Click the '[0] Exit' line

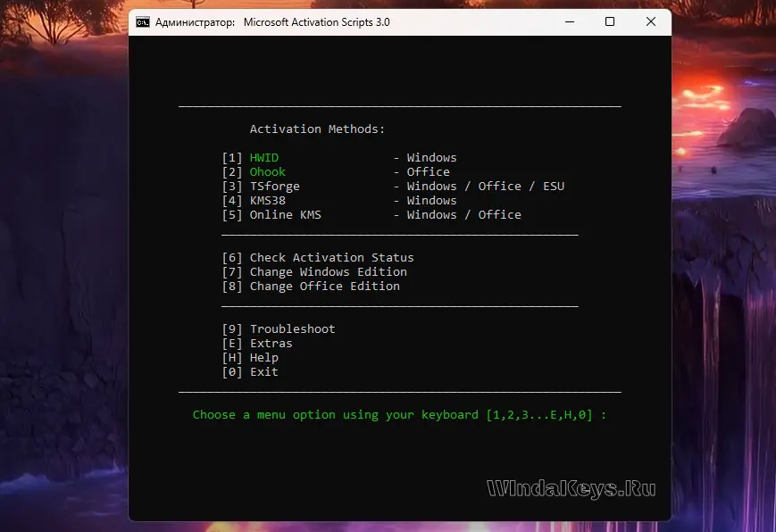[250, 372]
